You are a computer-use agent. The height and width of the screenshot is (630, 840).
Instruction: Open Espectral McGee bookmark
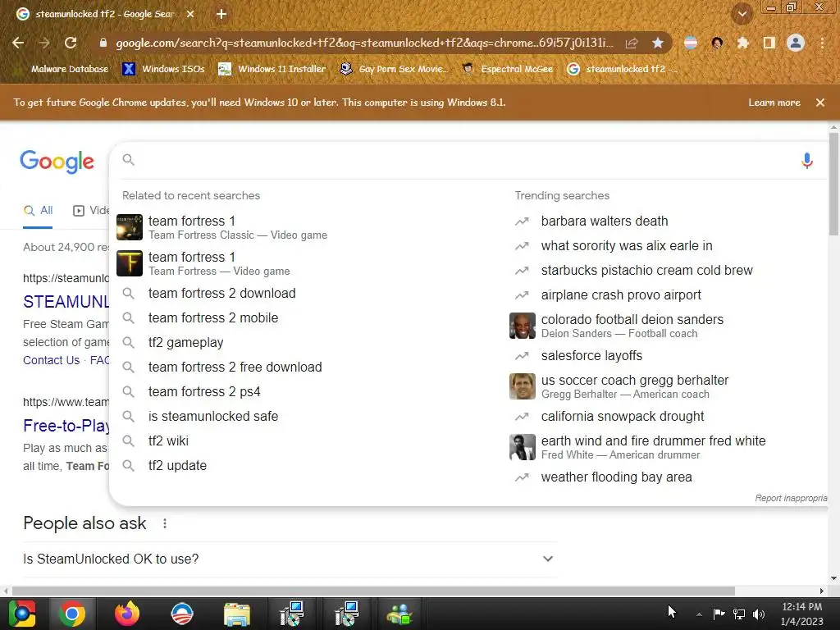(507, 69)
